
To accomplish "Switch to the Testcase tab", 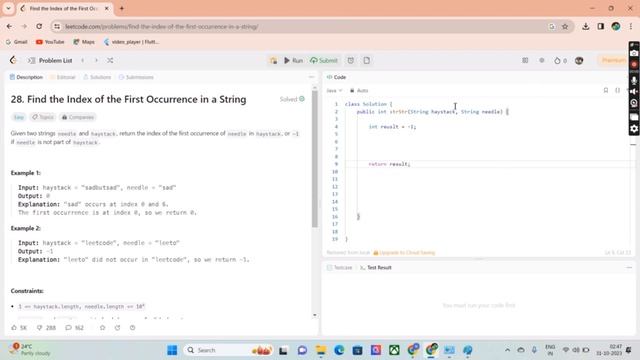I will [x=340, y=267].
